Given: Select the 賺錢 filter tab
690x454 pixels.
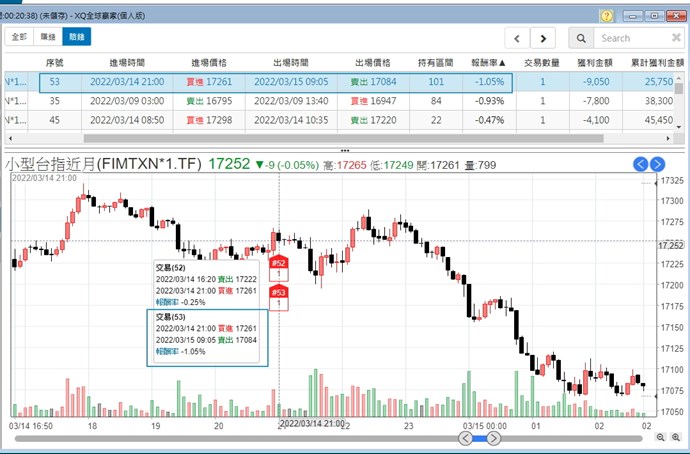Looking at the screenshot, I should 48,37.
